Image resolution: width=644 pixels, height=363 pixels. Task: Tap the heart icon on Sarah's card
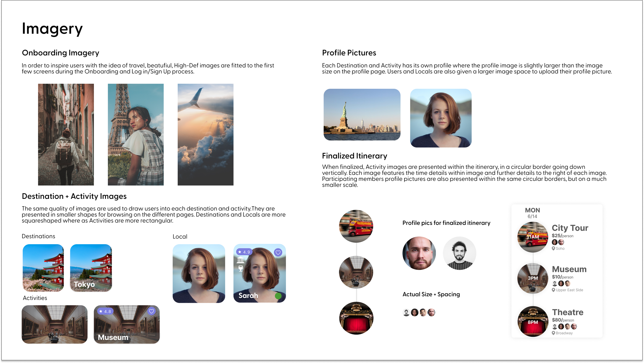pyautogui.click(x=278, y=252)
